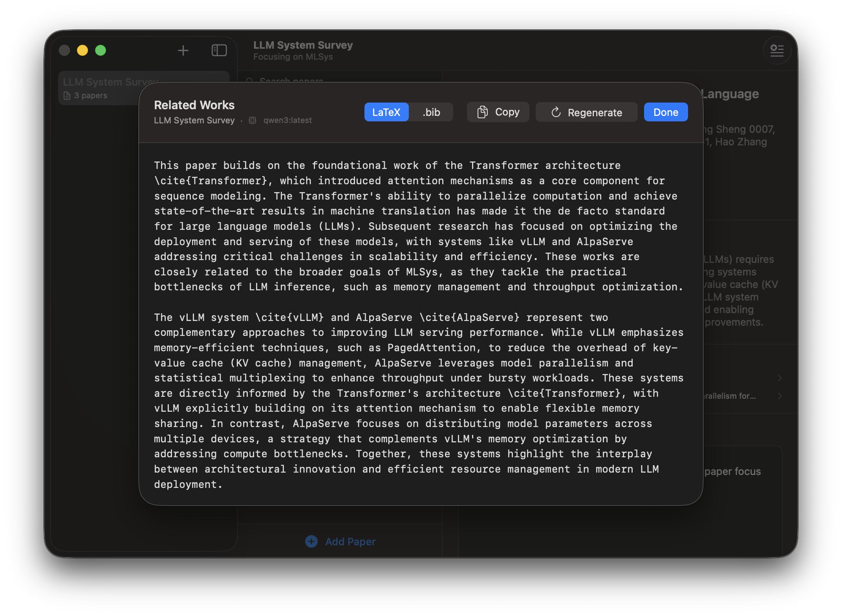Viewport: 842px width, 616px height.
Task: Add a new paper via Add Paper
Action: click(x=340, y=541)
